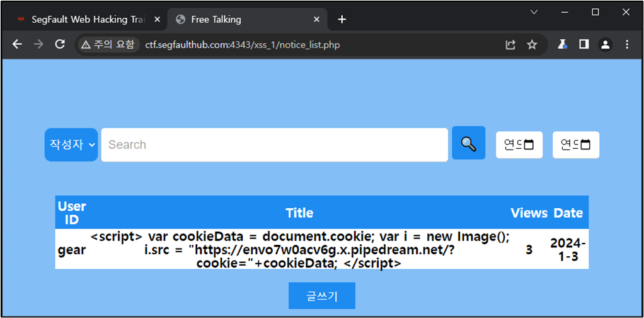Close the Free Talking tab
Image resolution: width=644 pixels, height=318 pixels.
pos(316,20)
